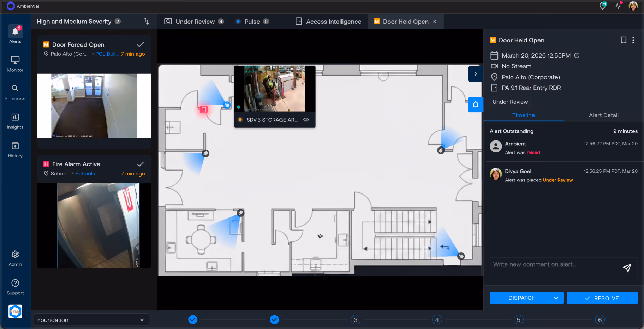Open the Schools location link
Viewport: 644px width, 329px height.
coord(85,174)
